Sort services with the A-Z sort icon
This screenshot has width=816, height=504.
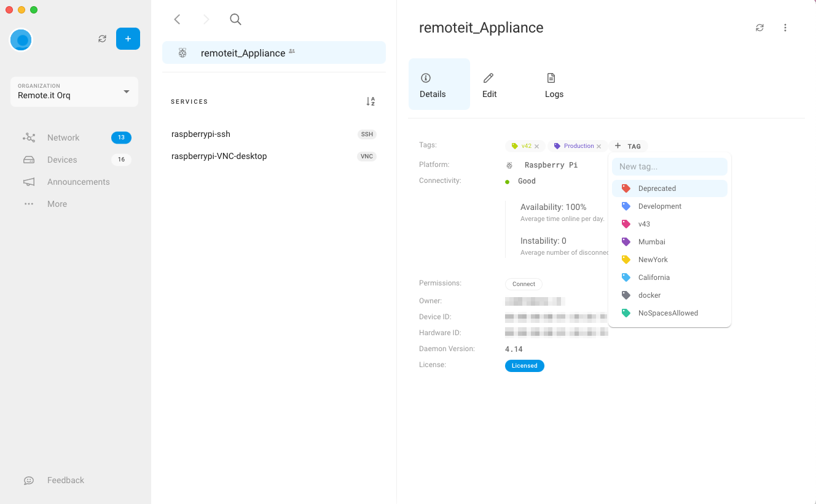tap(371, 101)
